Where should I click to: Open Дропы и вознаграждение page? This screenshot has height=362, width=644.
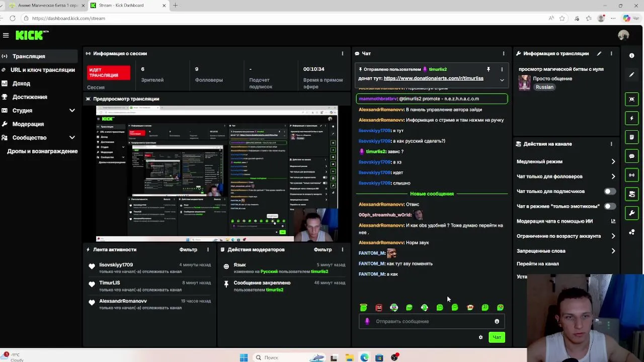coord(42,151)
